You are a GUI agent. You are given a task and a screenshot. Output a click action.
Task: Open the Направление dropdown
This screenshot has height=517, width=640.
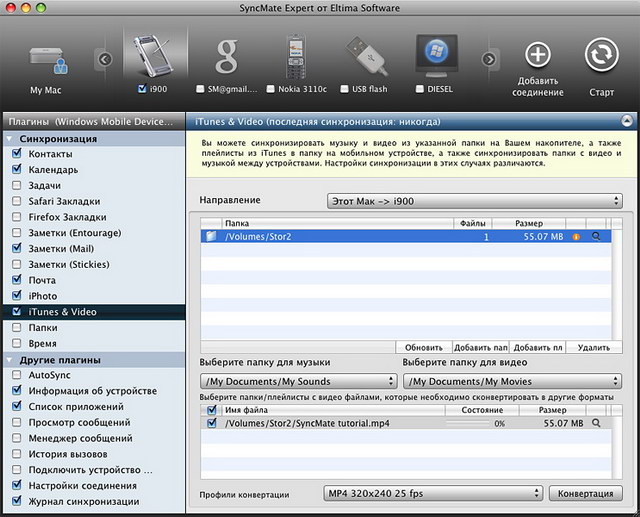(x=475, y=201)
